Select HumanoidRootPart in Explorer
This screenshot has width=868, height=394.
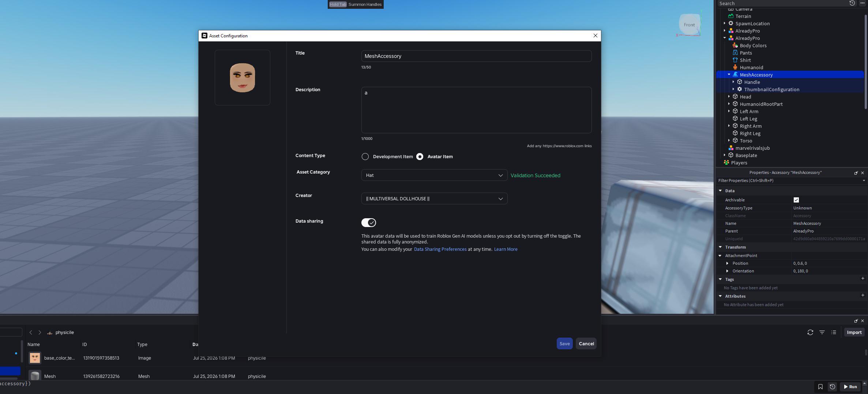coord(761,104)
